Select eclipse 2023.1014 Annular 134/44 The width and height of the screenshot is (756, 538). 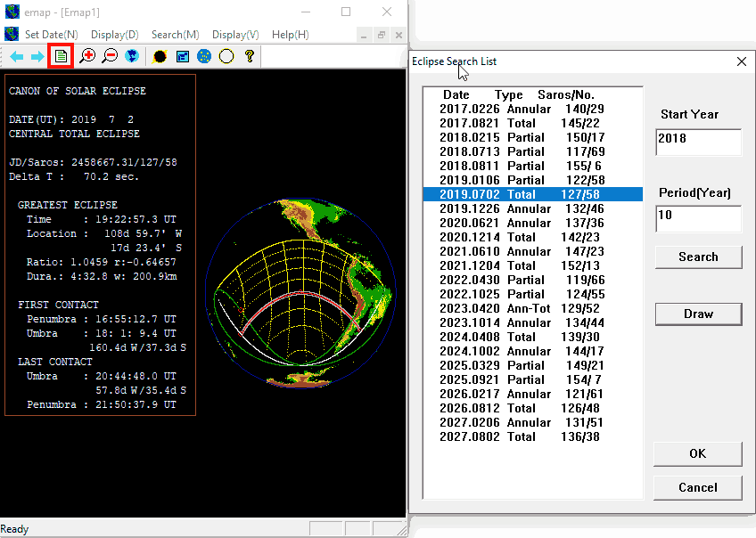coord(533,322)
